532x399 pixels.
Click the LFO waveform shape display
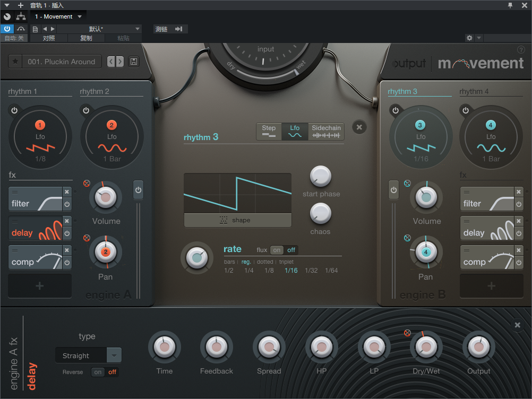tap(237, 193)
